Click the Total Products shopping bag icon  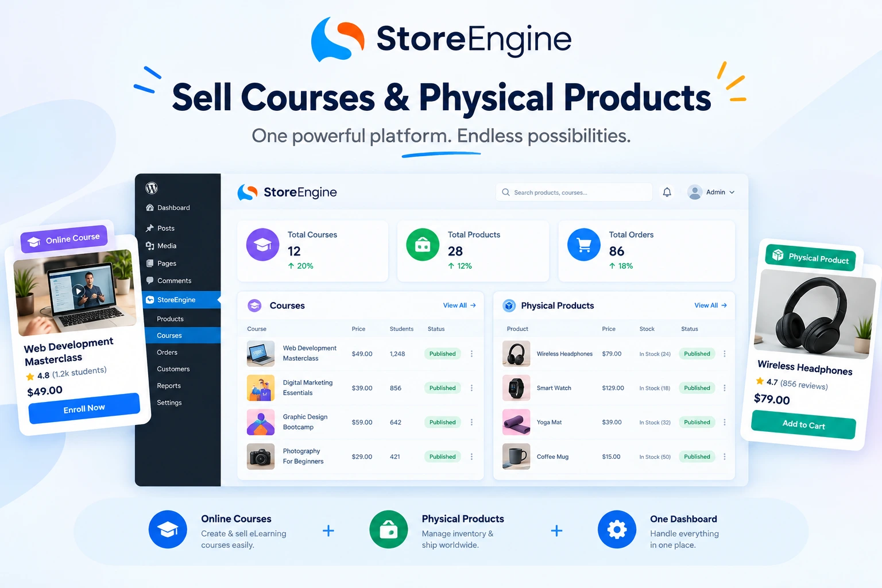pos(423,245)
